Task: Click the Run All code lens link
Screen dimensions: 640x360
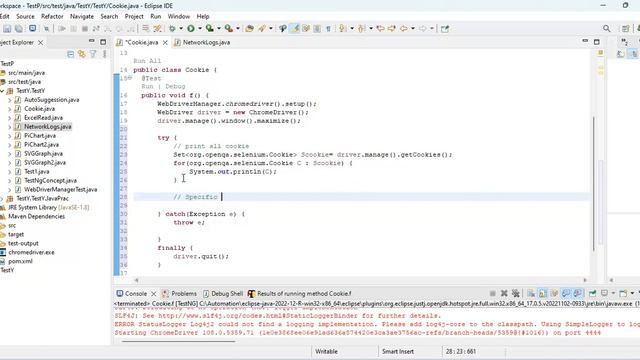Action: point(147,61)
